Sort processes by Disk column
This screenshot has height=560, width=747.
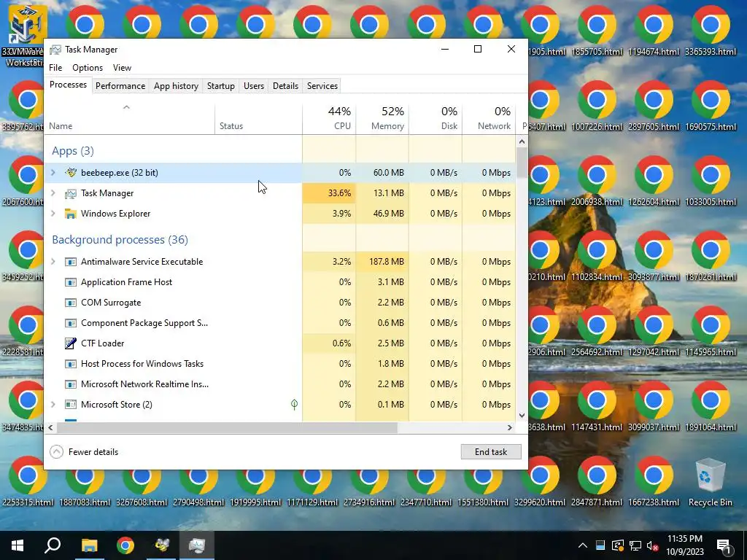pos(436,118)
